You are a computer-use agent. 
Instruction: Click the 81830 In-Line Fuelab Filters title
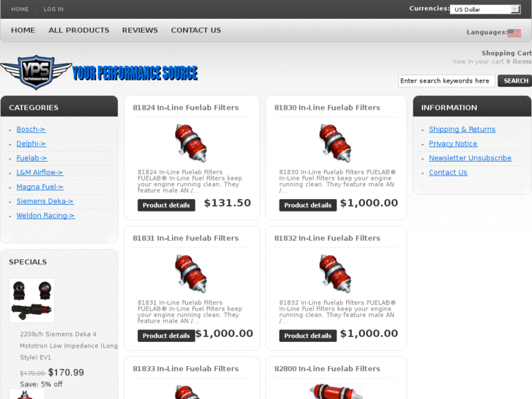[327, 108]
